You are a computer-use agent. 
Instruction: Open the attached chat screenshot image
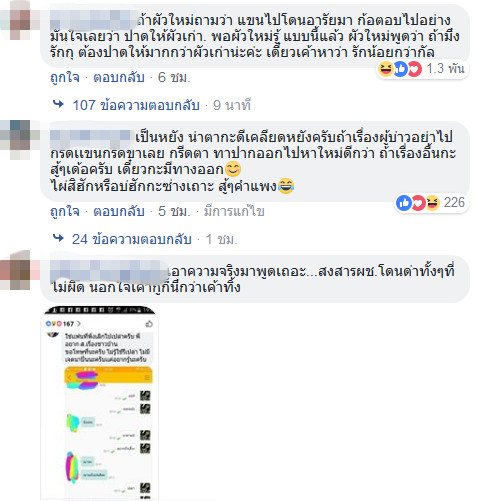[100, 403]
